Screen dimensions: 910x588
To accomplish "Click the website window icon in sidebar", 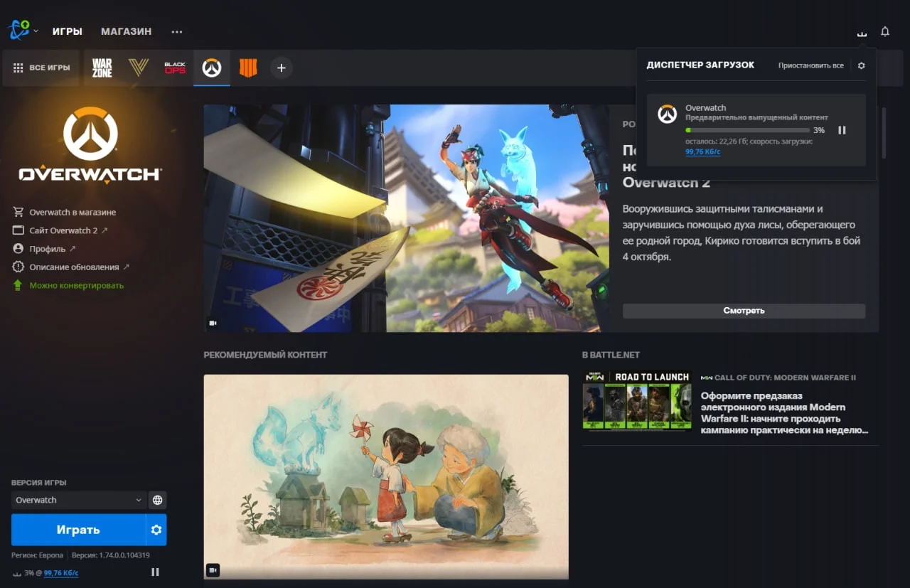I will tap(18, 230).
